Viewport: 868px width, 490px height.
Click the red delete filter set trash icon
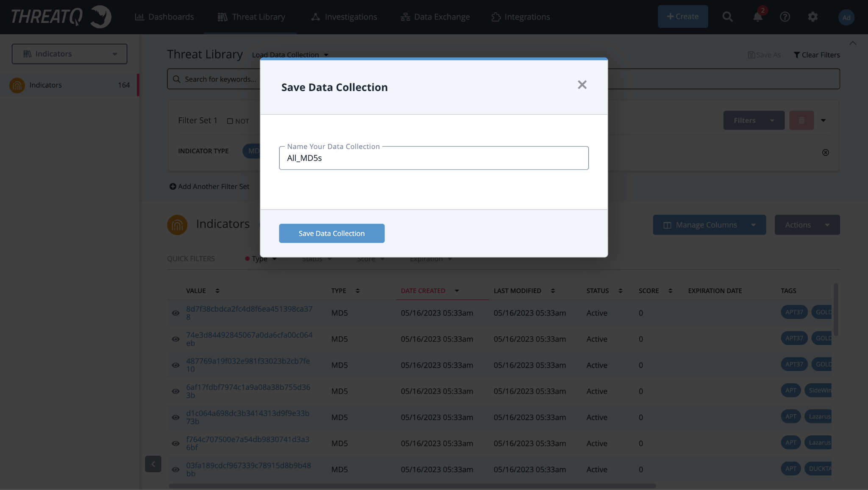(x=801, y=120)
